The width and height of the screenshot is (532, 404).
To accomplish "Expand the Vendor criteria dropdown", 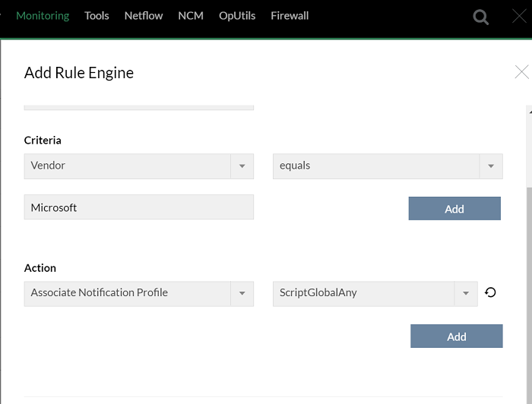I will (242, 166).
